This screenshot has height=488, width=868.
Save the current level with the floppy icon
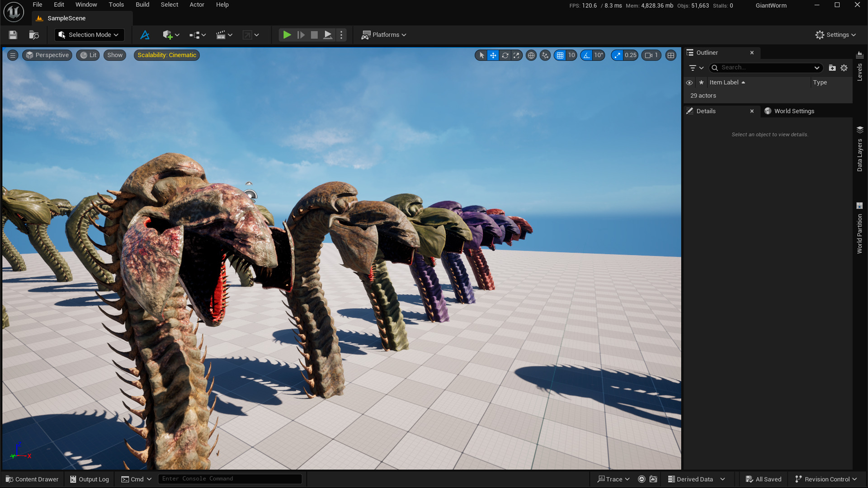pyautogui.click(x=13, y=35)
